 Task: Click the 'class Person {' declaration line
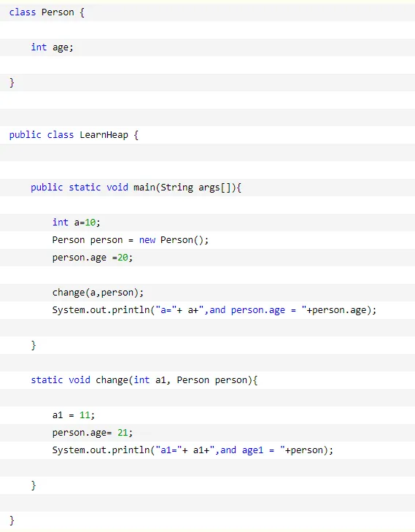pyautogui.click(x=47, y=12)
